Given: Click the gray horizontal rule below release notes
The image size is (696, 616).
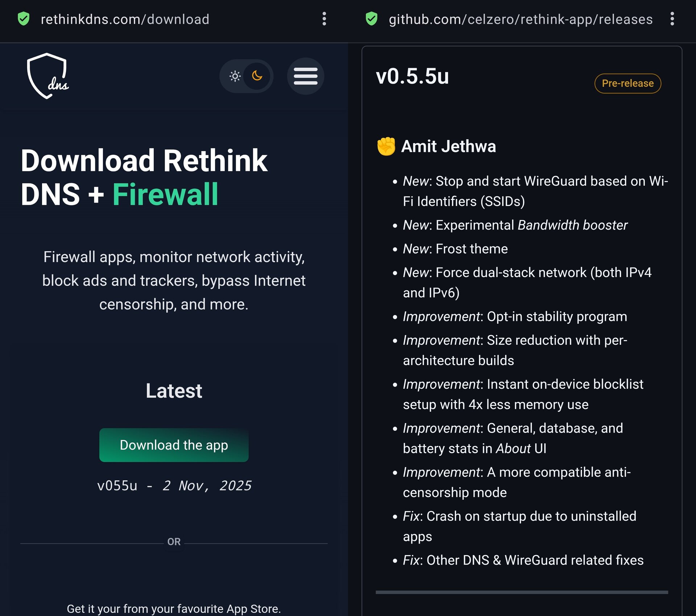Looking at the screenshot, I should click(x=522, y=592).
